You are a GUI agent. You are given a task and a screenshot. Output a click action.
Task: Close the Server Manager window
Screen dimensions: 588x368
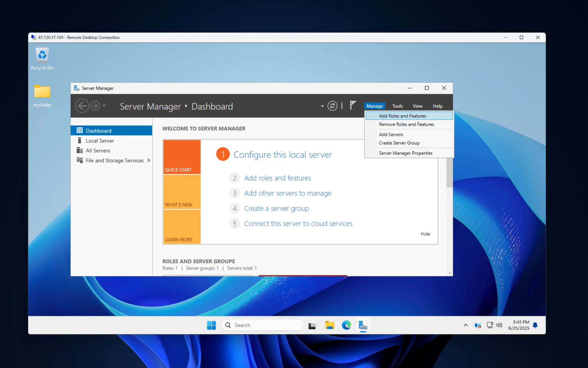[x=444, y=88]
